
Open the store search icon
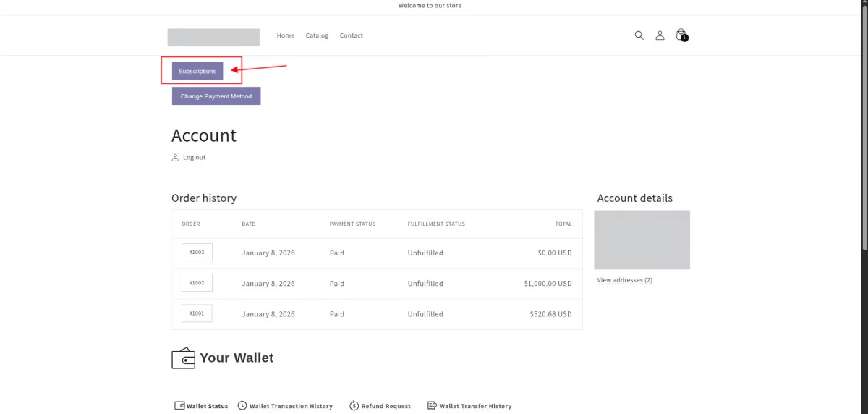639,35
